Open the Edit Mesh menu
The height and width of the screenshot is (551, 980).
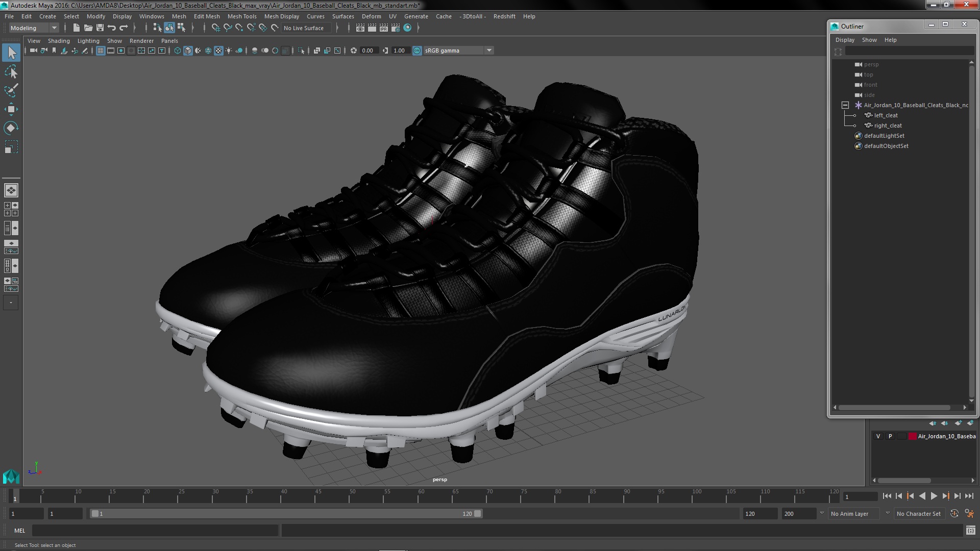207,16
